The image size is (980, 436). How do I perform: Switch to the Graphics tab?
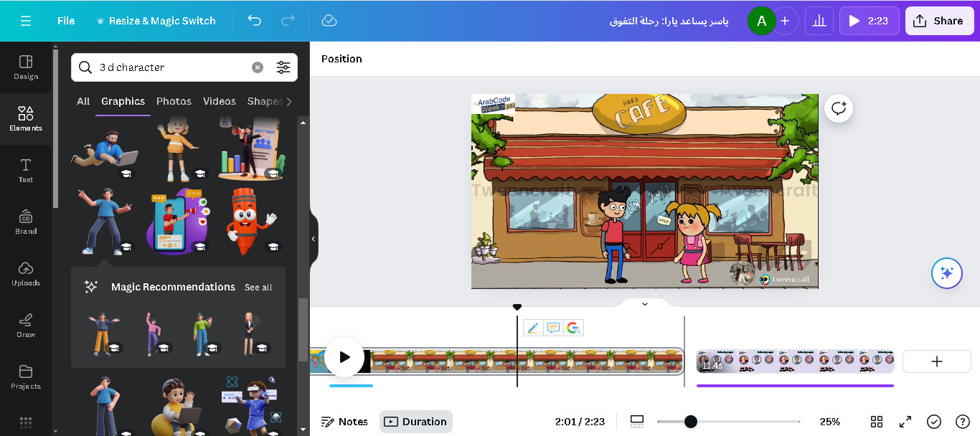(x=123, y=101)
